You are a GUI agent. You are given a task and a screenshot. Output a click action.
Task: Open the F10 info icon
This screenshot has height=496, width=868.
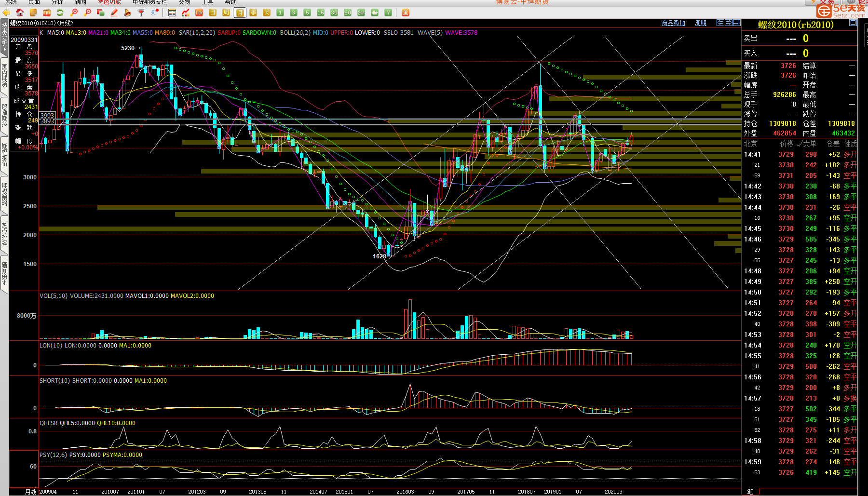47,13
